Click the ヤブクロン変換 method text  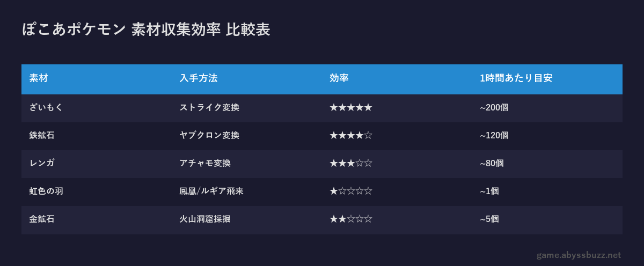[x=209, y=135]
